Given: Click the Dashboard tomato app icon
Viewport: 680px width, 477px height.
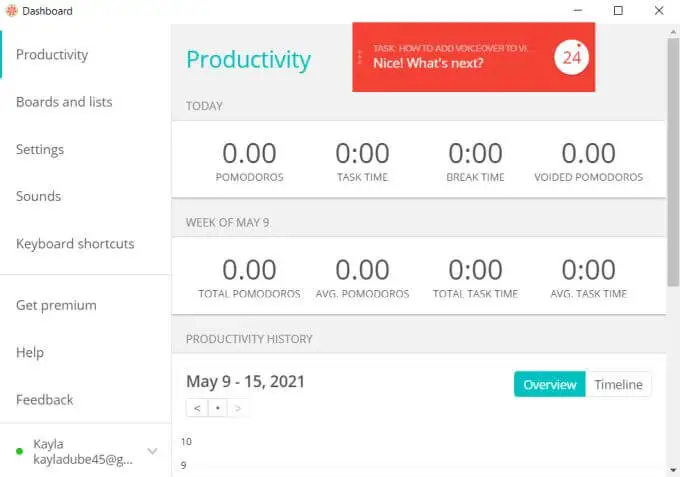Looking at the screenshot, I should [x=12, y=10].
